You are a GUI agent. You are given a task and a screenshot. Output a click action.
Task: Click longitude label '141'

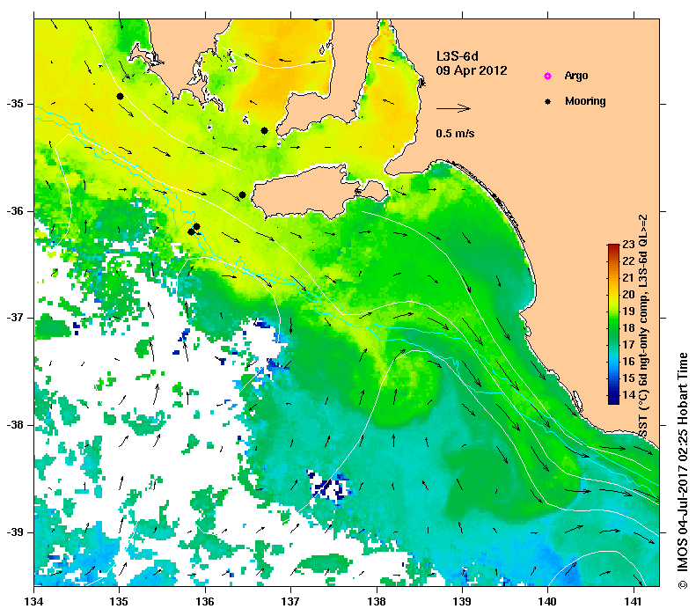click(x=634, y=602)
